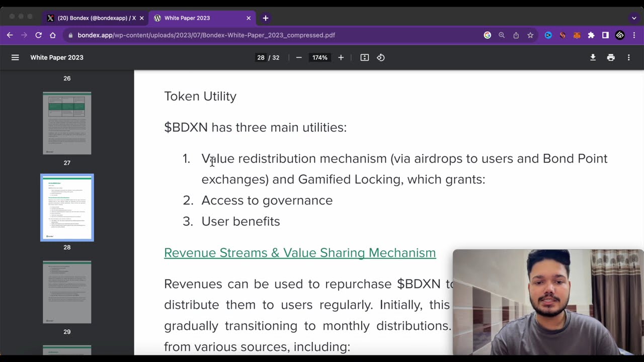Bookmark this page with the star
This screenshot has height=362, width=644.
click(x=530, y=35)
